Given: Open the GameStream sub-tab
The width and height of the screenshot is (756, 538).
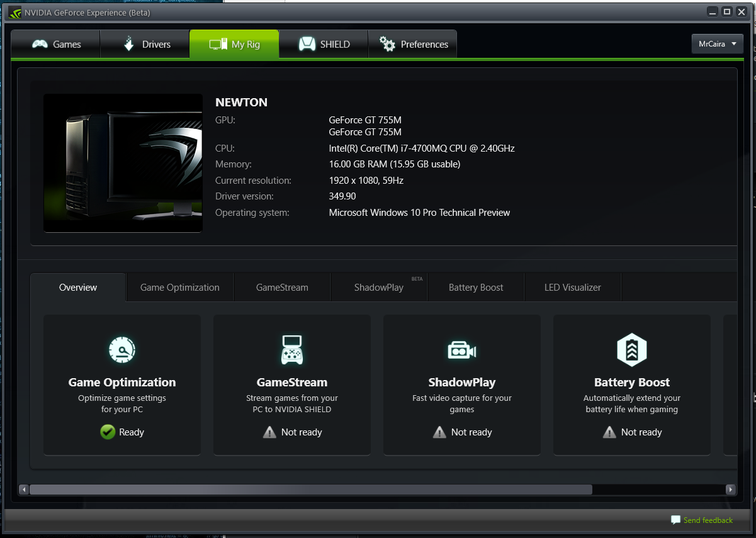Looking at the screenshot, I should (x=282, y=287).
